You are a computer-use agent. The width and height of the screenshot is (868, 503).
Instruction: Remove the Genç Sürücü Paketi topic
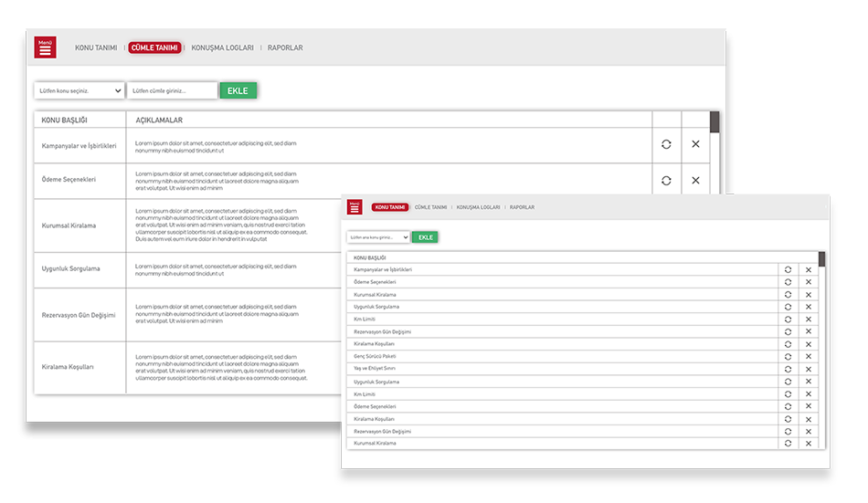coord(808,356)
